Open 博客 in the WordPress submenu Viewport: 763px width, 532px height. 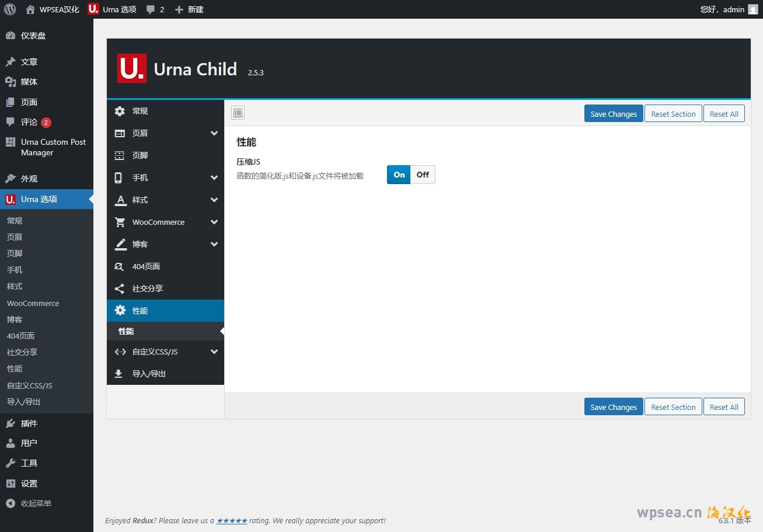pos(15,319)
